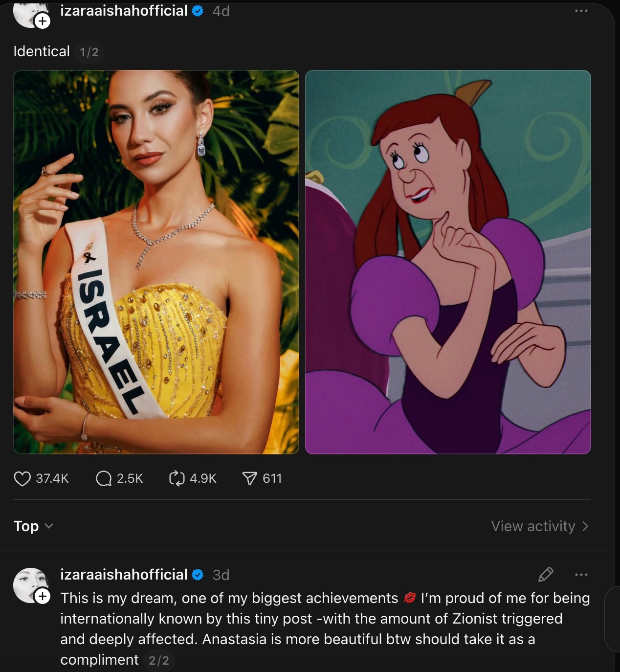Screen dimensions: 620x672
Task: Open View activity chevron link
Action: tap(539, 526)
